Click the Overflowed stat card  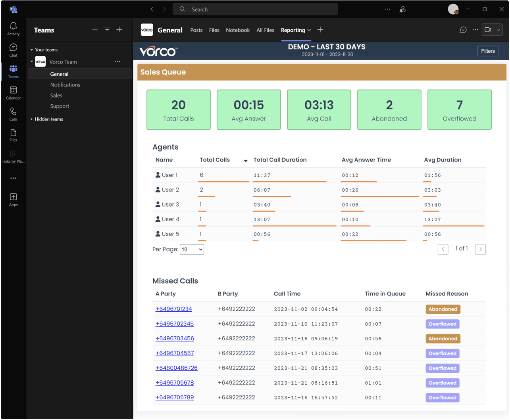pyautogui.click(x=460, y=109)
